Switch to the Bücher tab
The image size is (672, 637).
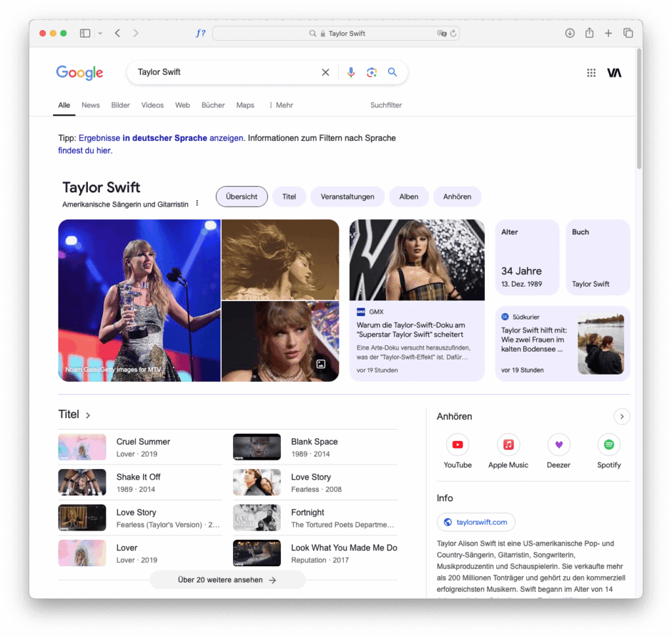(213, 105)
